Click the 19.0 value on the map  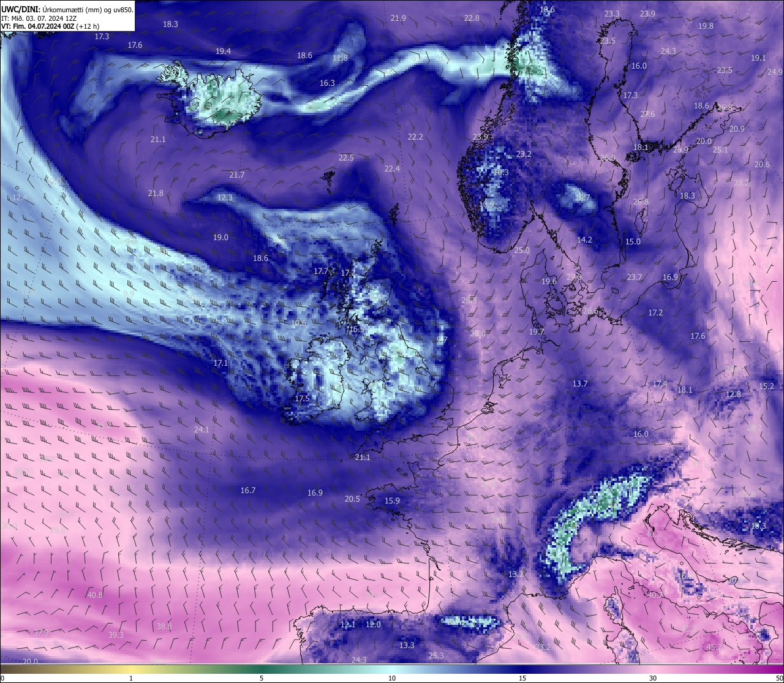pos(221,238)
